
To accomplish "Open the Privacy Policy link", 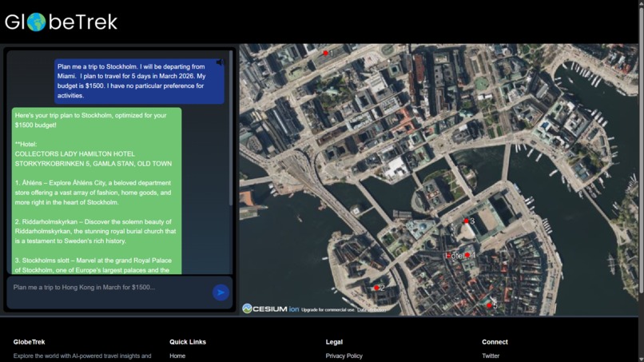I will pos(344,356).
